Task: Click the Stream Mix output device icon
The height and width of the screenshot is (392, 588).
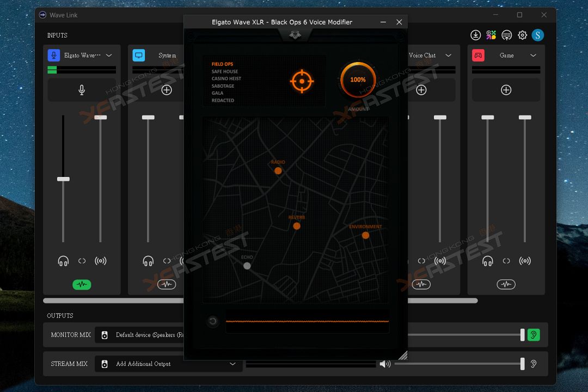Action: point(105,364)
